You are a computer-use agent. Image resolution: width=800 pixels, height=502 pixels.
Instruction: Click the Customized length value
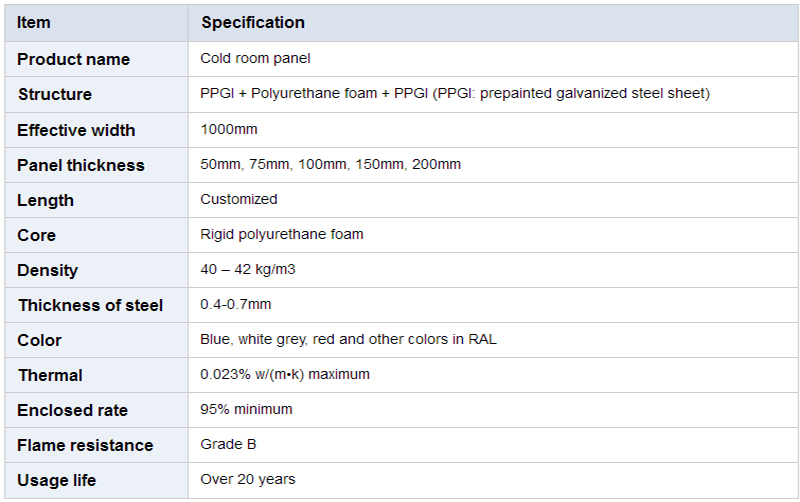coord(238,199)
